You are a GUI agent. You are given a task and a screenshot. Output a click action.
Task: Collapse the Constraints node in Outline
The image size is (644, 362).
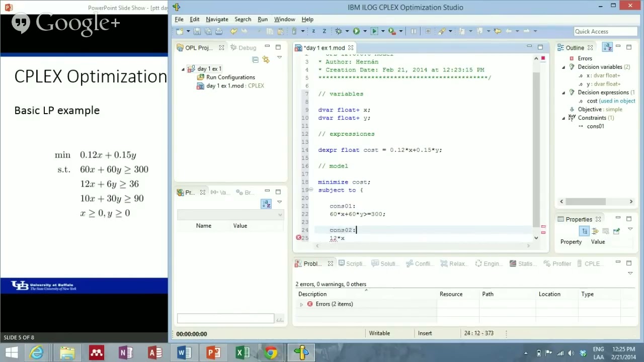[563, 118]
